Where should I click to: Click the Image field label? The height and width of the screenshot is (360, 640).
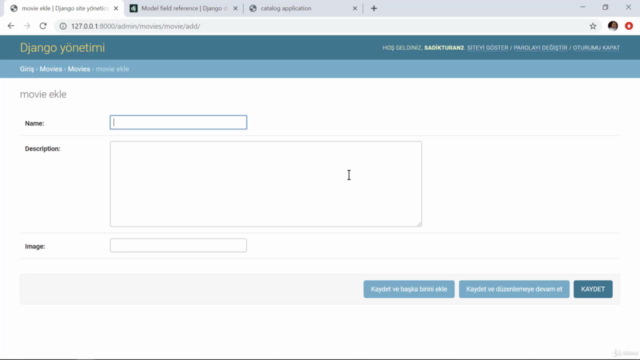coord(35,247)
